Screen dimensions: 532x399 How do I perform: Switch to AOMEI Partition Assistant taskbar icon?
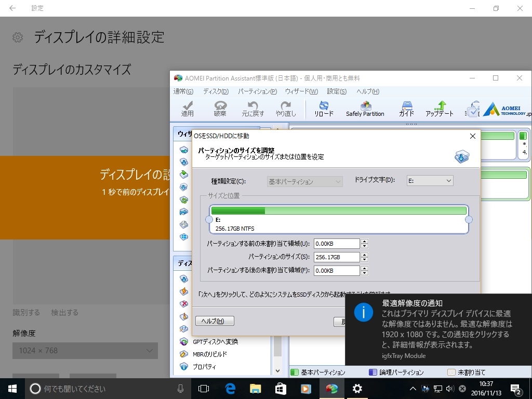point(332,389)
